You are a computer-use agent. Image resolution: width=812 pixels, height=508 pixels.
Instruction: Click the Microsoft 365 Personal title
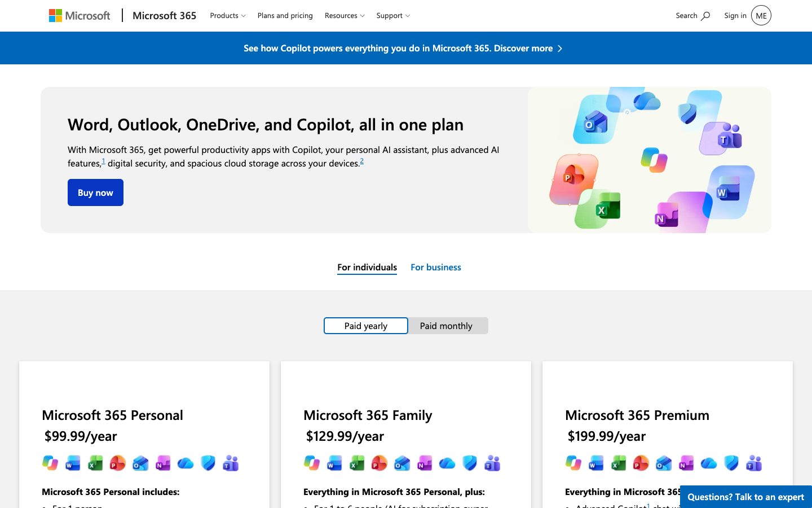(x=112, y=415)
